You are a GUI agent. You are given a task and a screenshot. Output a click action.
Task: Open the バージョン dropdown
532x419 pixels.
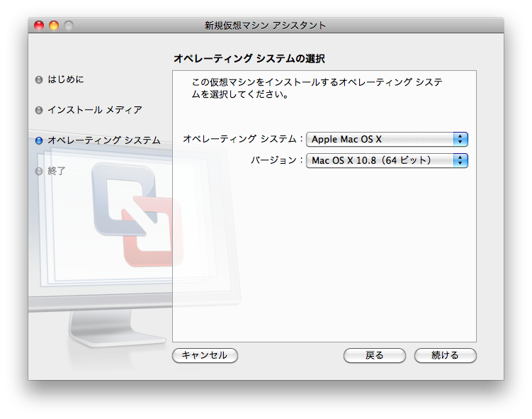pos(387,160)
